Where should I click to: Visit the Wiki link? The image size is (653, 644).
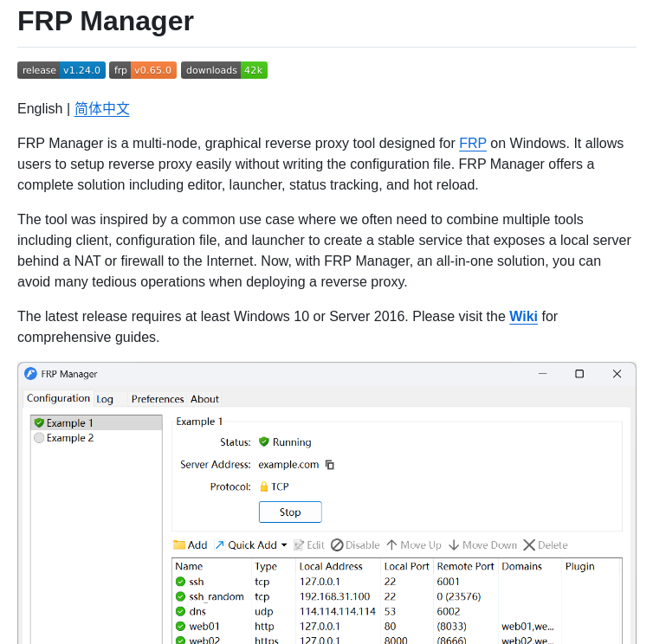pos(523,317)
